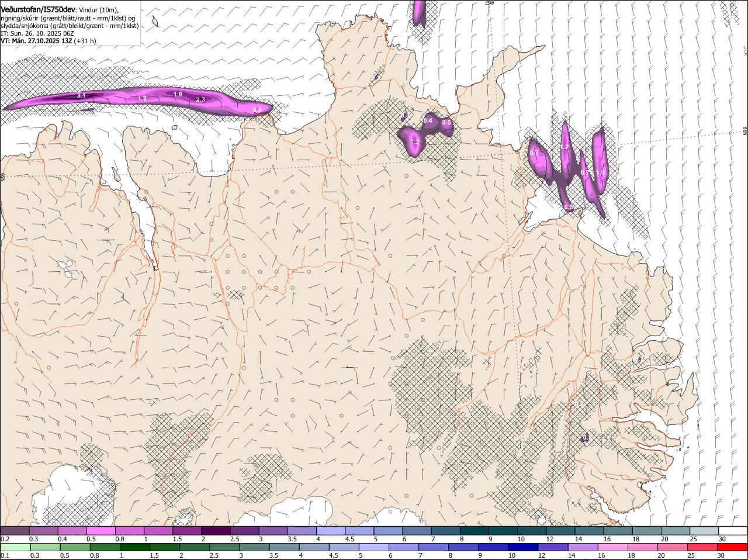
Task: Pick lower legend swatch between 5 and 6
Action: tap(375, 548)
